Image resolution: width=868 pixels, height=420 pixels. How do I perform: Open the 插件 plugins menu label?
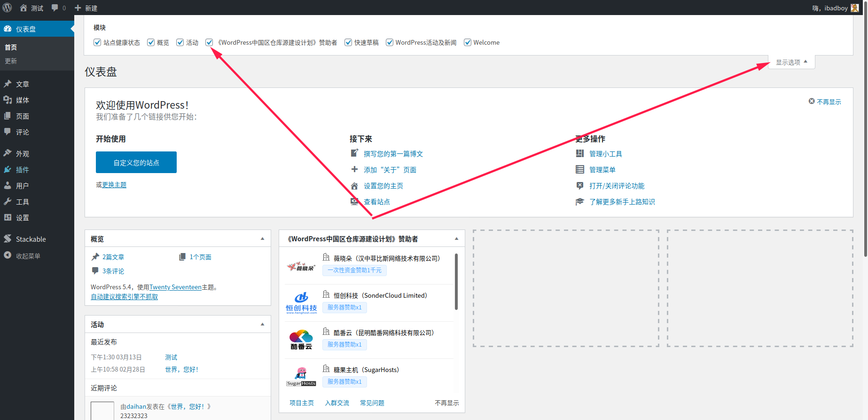click(x=23, y=170)
